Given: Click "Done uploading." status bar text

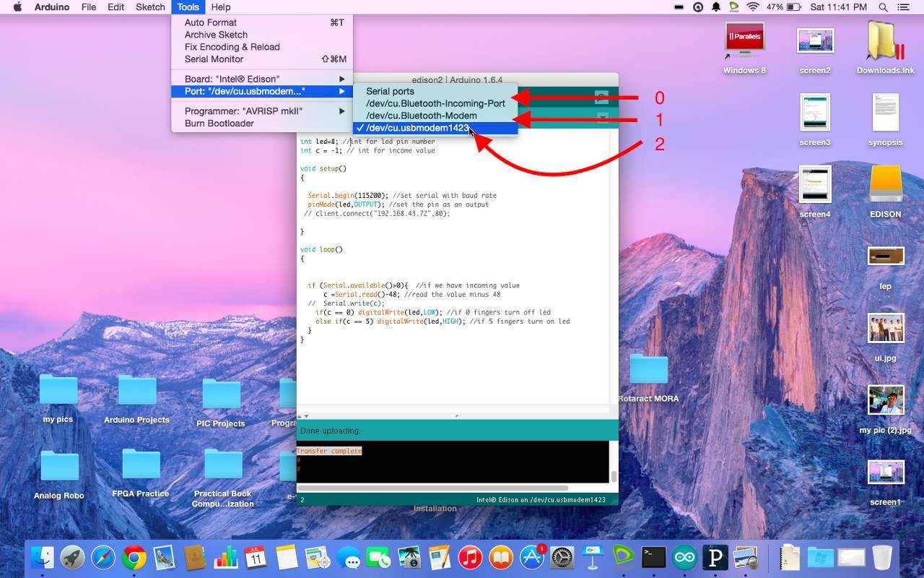Looking at the screenshot, I should tap(330, 431).
